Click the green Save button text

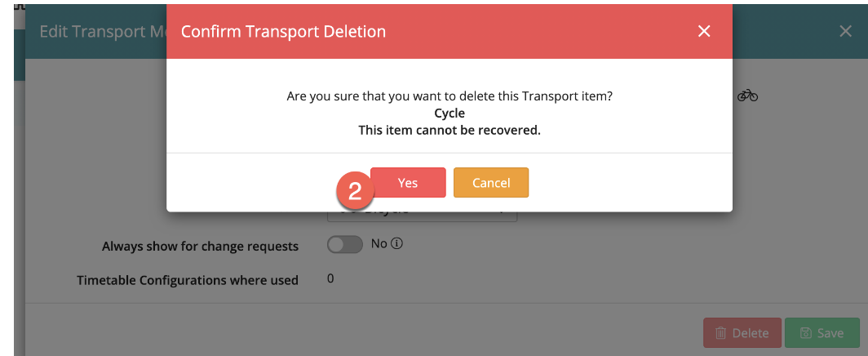[x=830, y=333]
